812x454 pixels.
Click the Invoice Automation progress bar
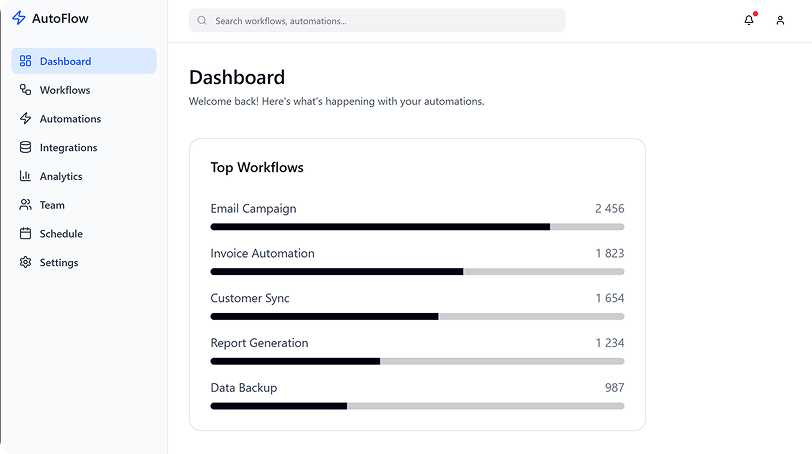click(417, 272)
